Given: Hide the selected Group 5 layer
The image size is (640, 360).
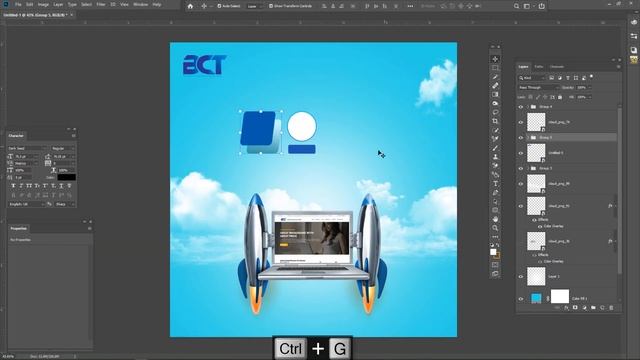Looking at the screenshot, I should click(520, 138).
